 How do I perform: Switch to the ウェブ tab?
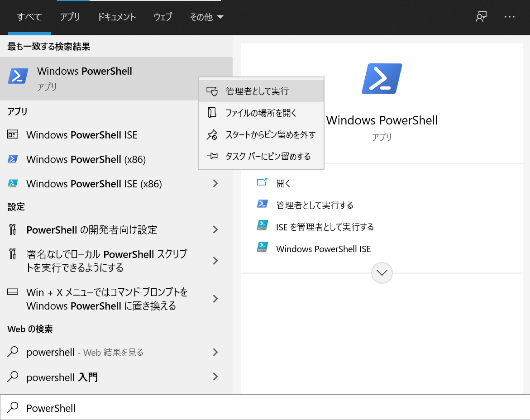click(x=163, y=17)
